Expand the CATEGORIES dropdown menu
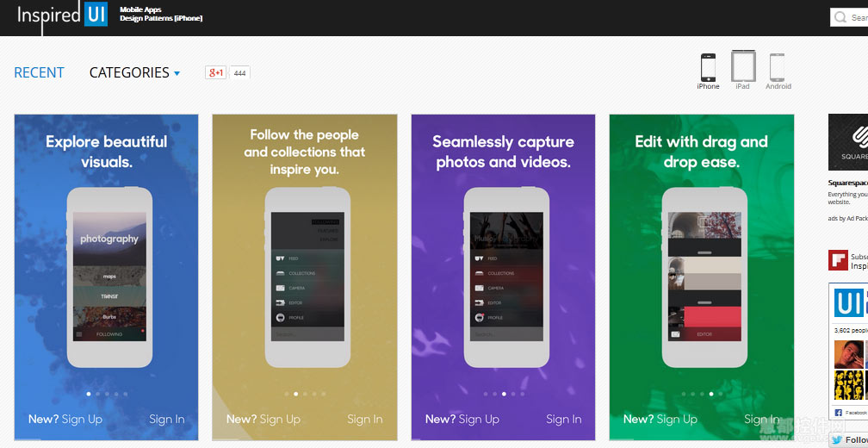The width and height of the screenshot is (868, 448). coord(134,72)
